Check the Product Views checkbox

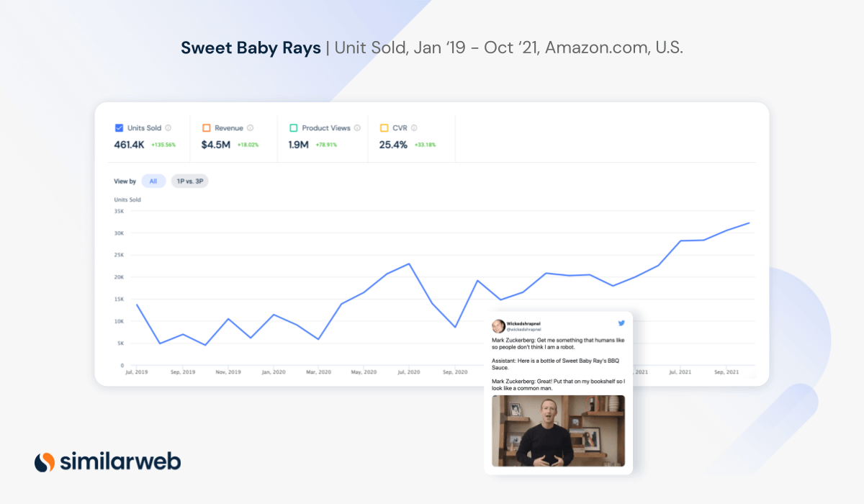tap(293, 127)
